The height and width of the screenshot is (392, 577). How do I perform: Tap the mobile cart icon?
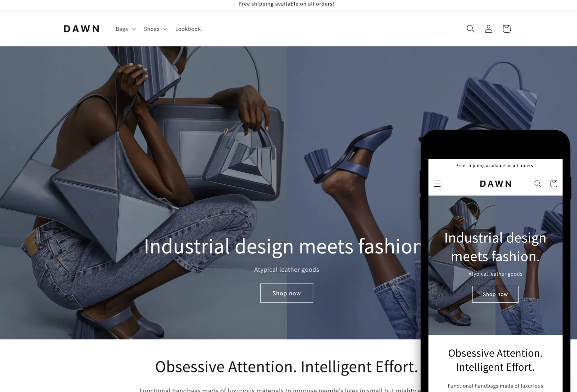pos(554,184)
